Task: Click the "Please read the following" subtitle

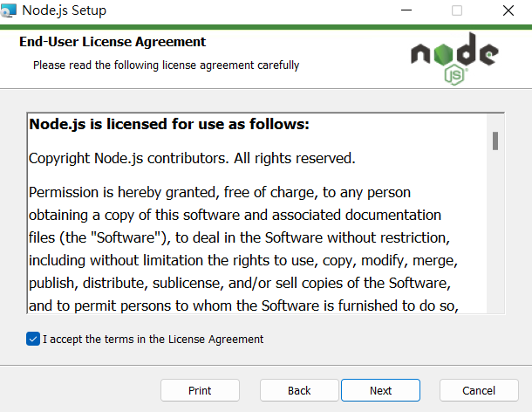Action: (x=166, y=65)
